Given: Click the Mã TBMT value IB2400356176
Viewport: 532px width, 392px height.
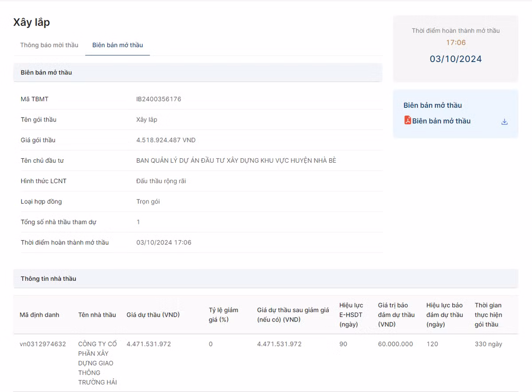Looking at the screenshot, I should pyautogui.click(x=159, y=99).
